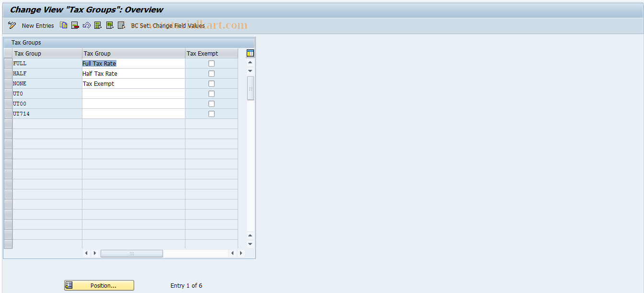Click the Position... button

(x=99, y=285)
